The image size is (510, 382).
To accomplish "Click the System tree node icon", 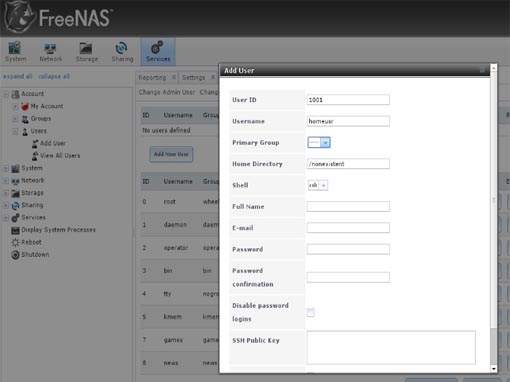I will point(15,168).
